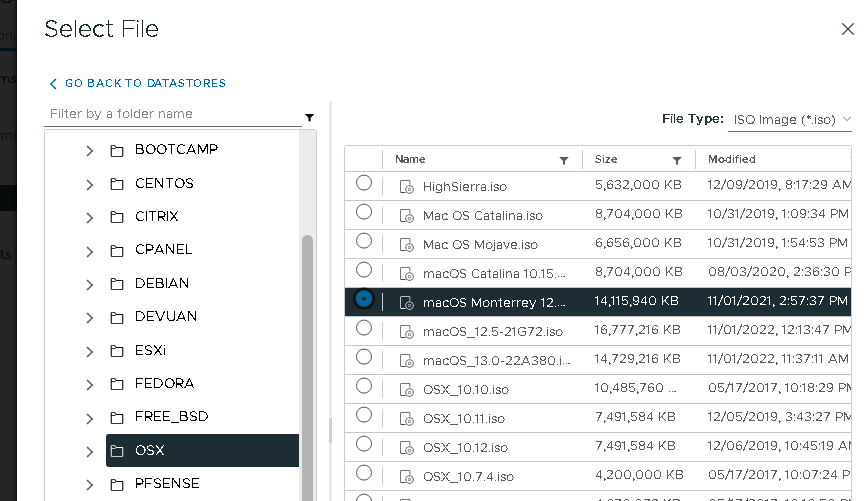The height and width of the screenshot is (501, 867).
Task: Click the macOS Monterrey 12 file icon
Action: click(406, 303)
